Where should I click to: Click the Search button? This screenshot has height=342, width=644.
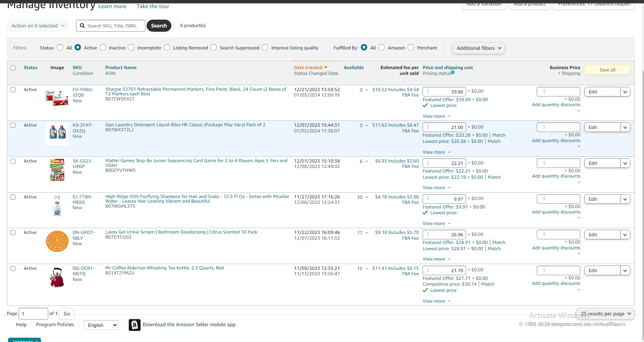tap(159, 26)
